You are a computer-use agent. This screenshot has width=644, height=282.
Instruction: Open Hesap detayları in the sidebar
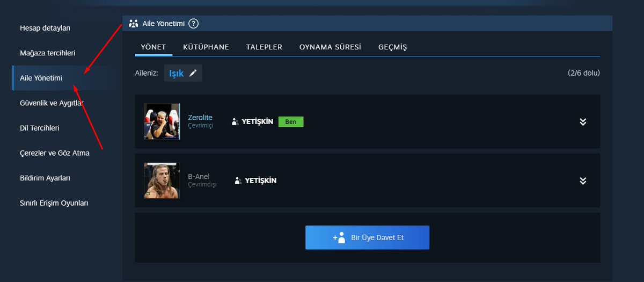pyautogui.click(x=45, y=28)
